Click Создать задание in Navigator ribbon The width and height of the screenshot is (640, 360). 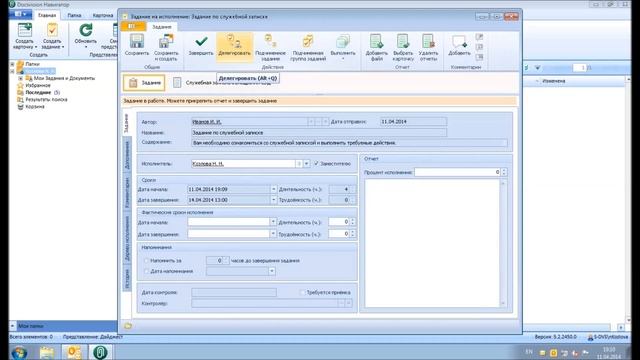pyautogui.click(x=52, y=36)
